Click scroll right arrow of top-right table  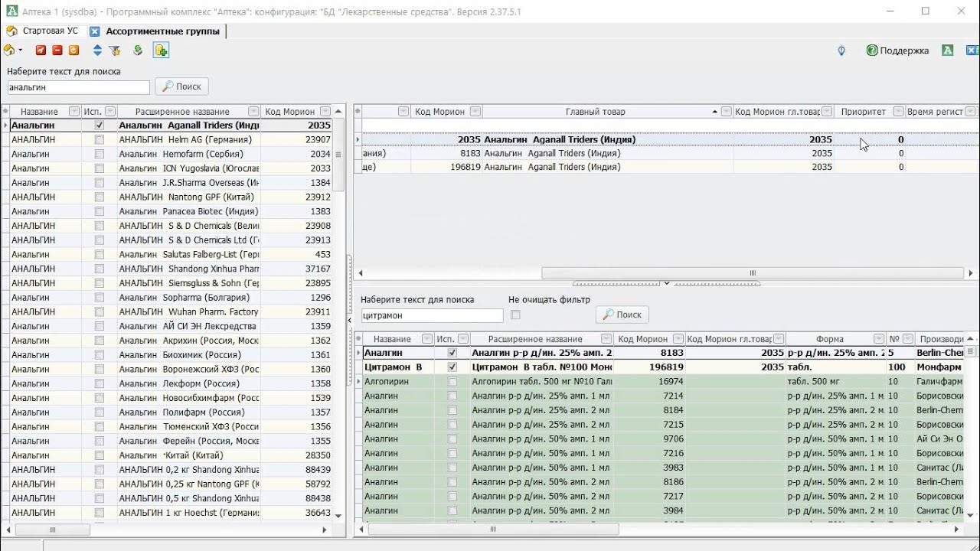coord(971,273)
